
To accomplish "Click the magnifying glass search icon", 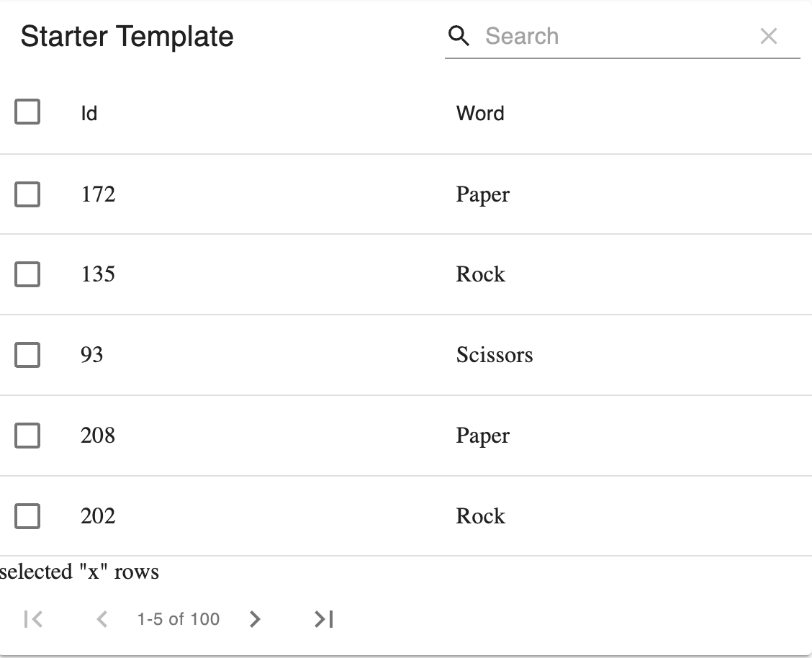I will pyautogui.click(x=459, y=35).
